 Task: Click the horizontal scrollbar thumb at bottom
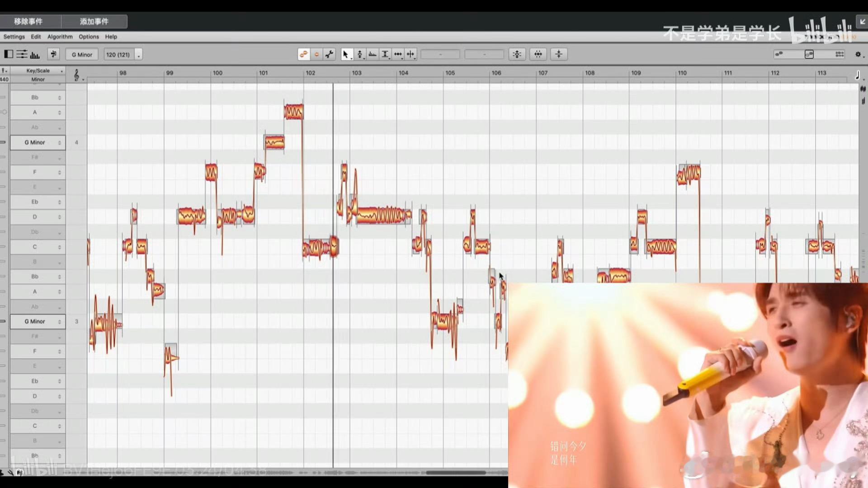click(x=456, y=473)
